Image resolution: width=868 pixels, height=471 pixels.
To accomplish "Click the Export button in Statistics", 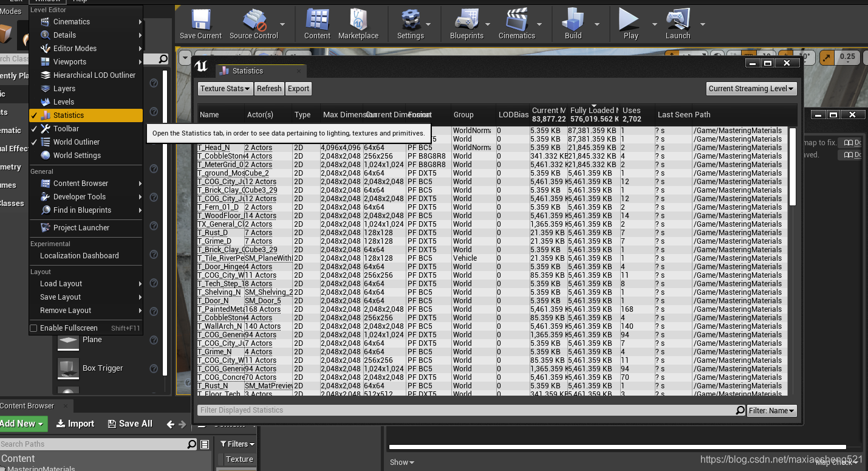I will pos(298,89).
